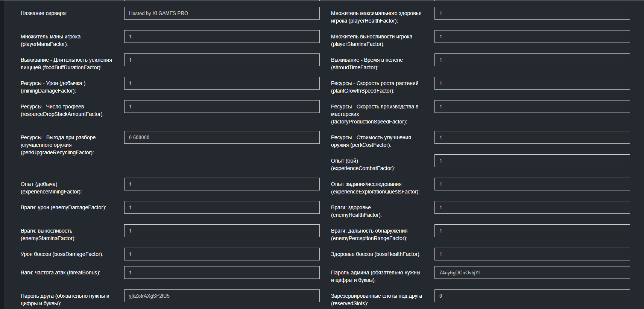Click the bossHealthFactor input box

[x=532, y=254]
